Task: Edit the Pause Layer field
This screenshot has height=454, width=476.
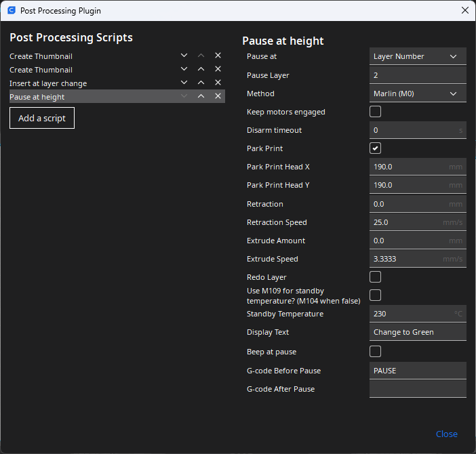Action: [x=418, y=75]
